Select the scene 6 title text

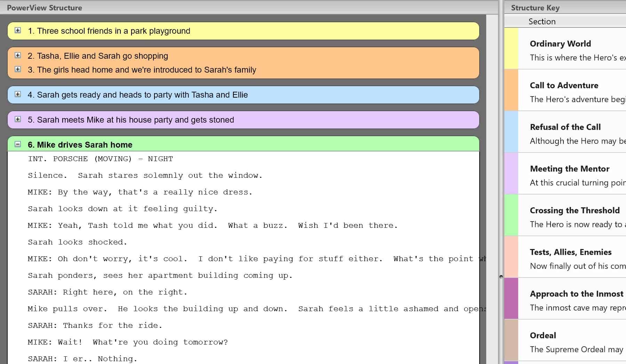tap(80, 144)
